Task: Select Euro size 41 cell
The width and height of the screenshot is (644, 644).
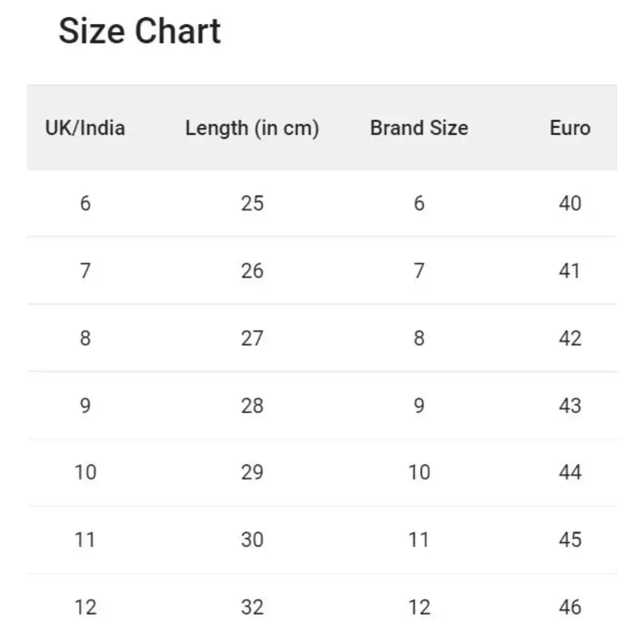Action: (569, 271)
